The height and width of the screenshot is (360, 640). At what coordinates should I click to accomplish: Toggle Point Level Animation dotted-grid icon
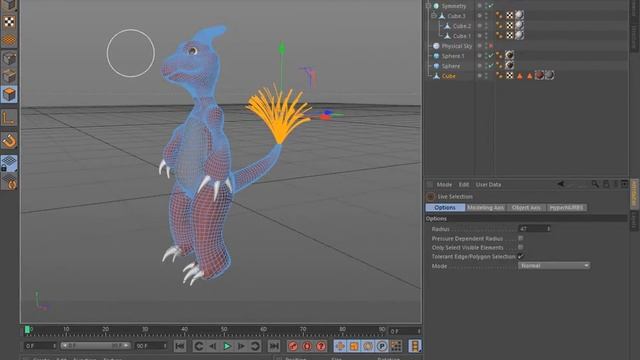[x=396, y=346]
